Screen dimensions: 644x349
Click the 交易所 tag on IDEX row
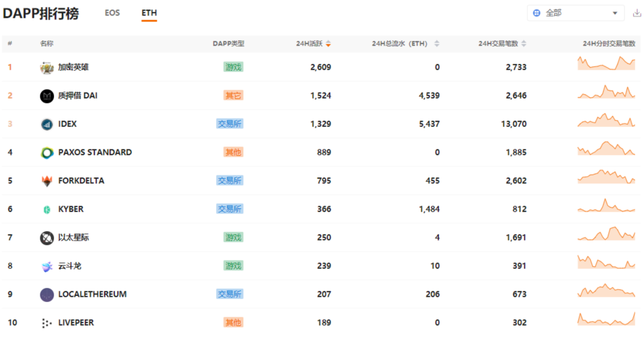coord(229,124)
